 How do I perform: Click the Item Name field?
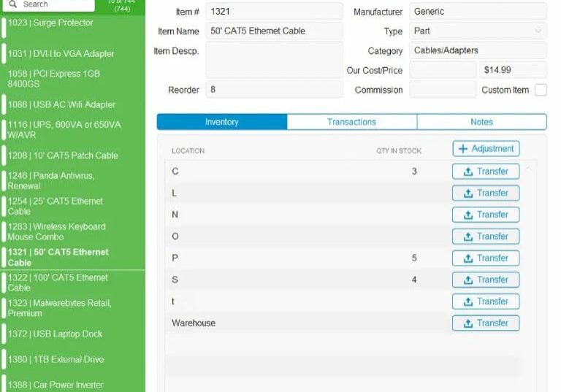pos(274,31)
